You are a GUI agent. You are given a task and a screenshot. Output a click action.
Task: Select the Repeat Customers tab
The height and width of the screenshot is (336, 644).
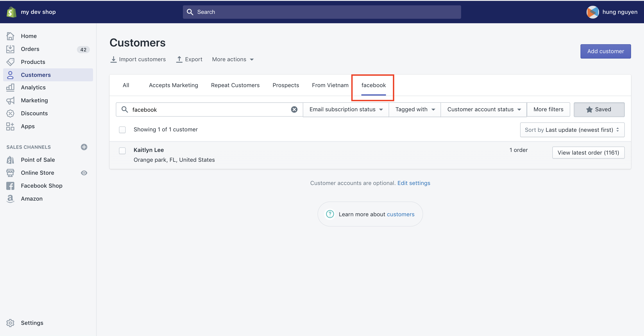[235, 85]
